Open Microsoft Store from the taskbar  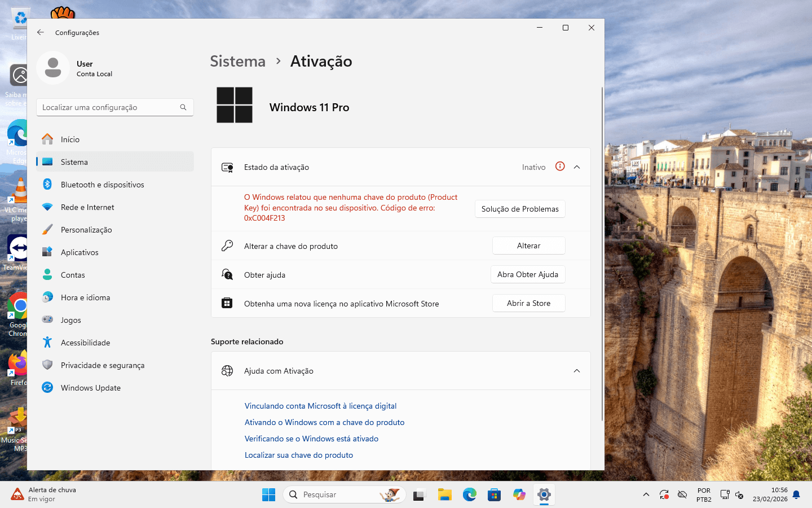(x=495, y=495)
